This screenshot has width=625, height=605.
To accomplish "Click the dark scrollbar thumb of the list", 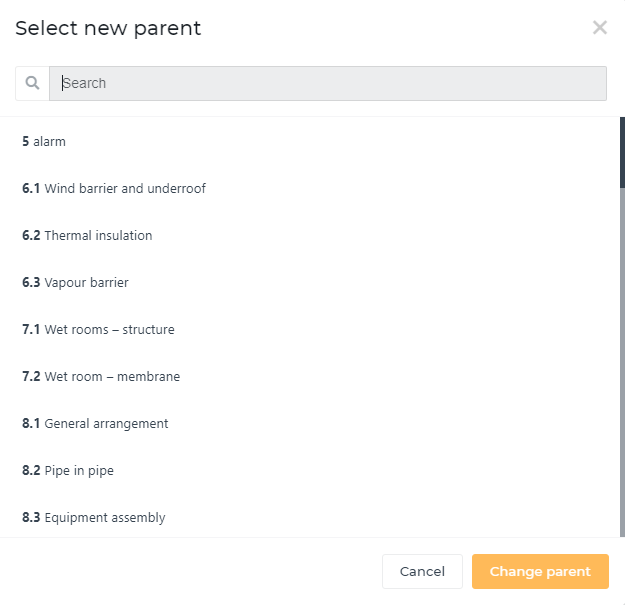I will [622, 152].
